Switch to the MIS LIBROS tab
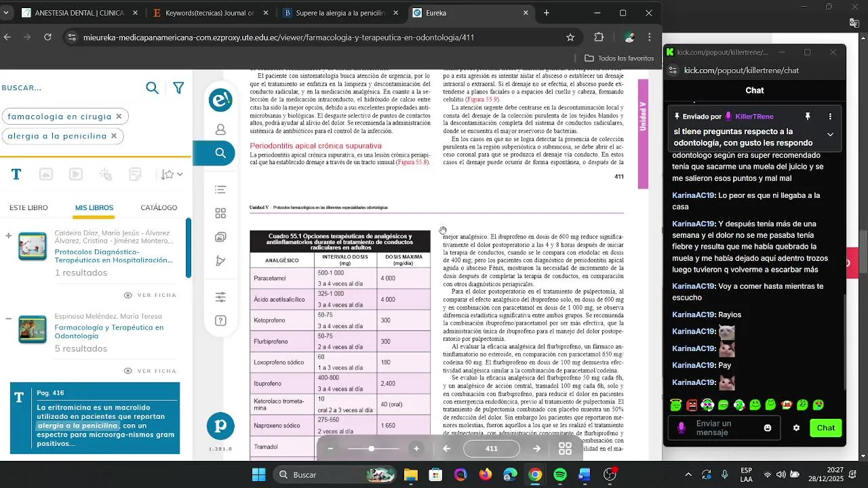 click(94, 207)
